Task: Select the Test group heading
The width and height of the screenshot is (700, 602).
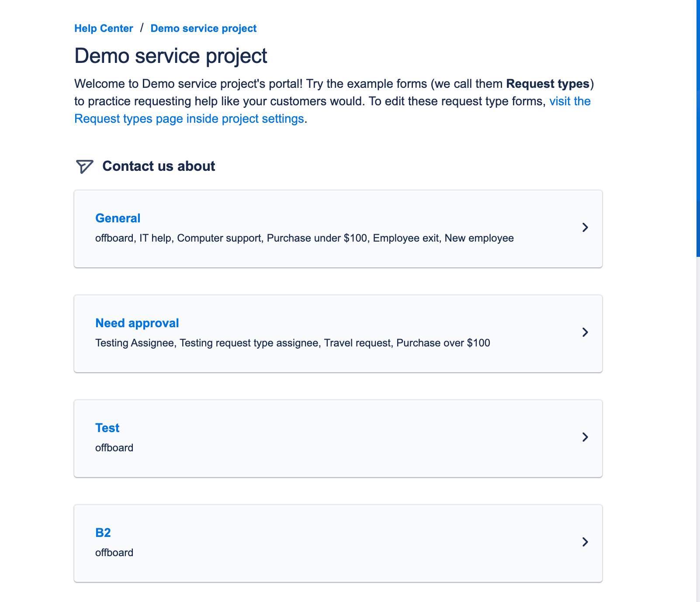Action: [x=107, y=428]
